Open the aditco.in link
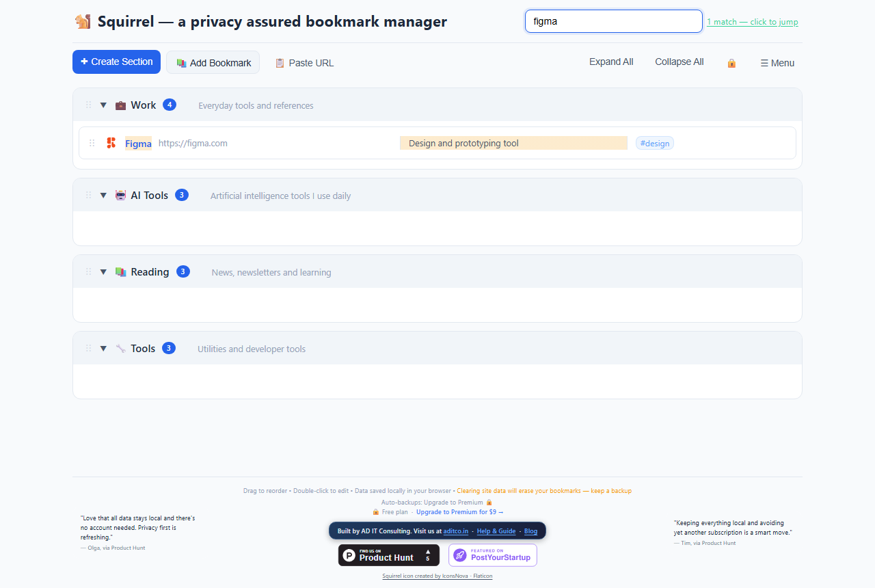This screenshot has width=875, height=588. point(456,531)
